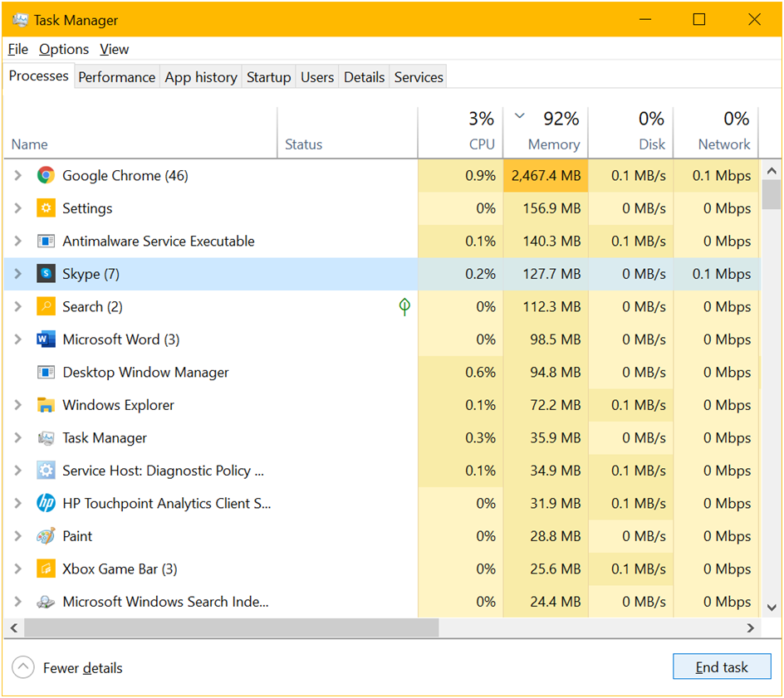Expand the Antimalware Service Executable group
784x698 pixels.
tap(18, 241)
